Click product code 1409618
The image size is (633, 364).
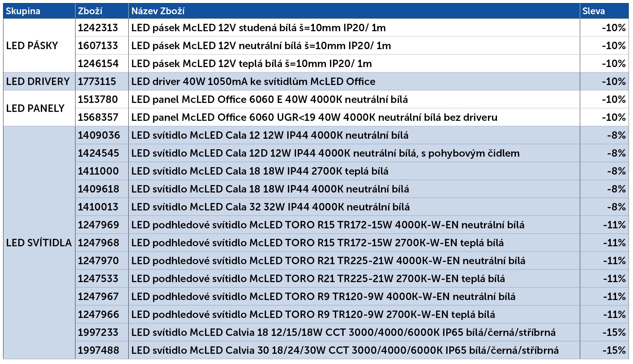tap(98, 189)
